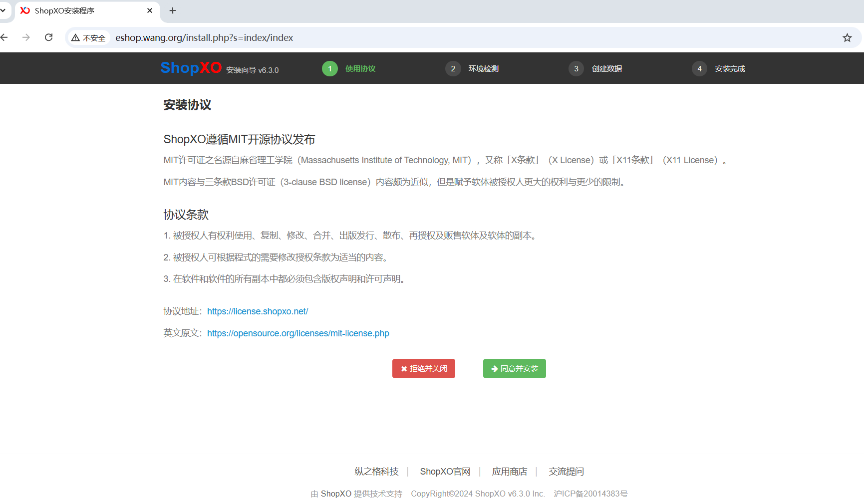Click the 协议条款 section heading
The width and height of the screenshot is (864, 504).
click(x=186, y=215)
